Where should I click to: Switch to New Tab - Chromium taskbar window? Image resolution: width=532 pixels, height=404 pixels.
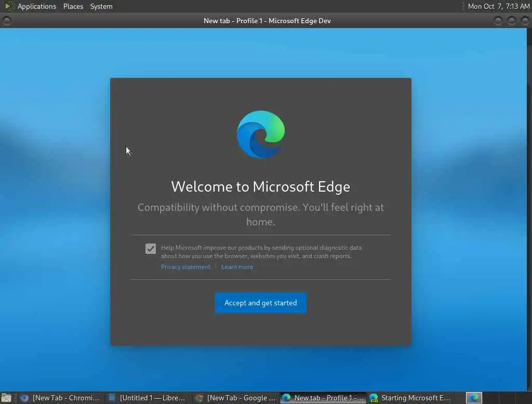click(x=60, y=398)
